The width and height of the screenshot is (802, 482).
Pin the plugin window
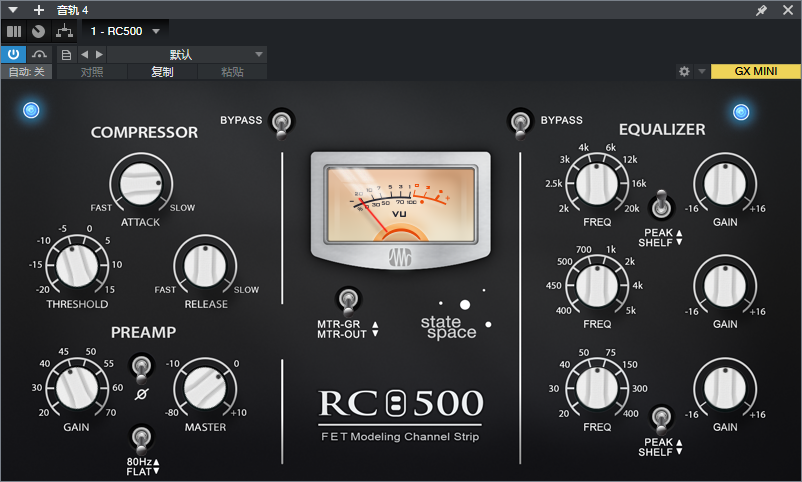(761, 10)
